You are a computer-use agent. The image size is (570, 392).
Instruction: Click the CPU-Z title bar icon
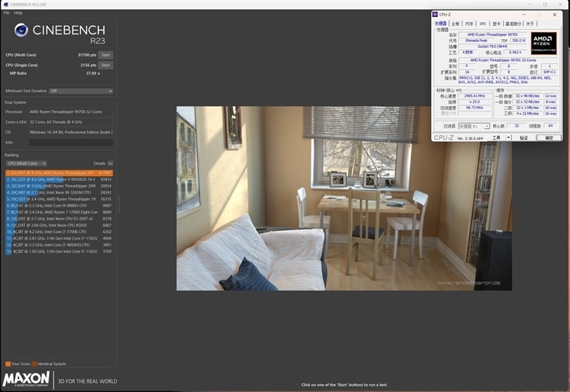(x=437, y=14)
